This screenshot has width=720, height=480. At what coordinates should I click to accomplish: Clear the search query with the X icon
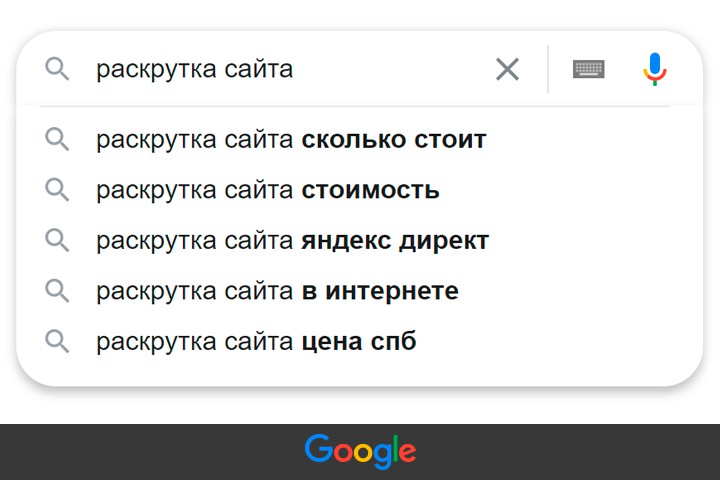pyautogui.click(x=508, y=69)
